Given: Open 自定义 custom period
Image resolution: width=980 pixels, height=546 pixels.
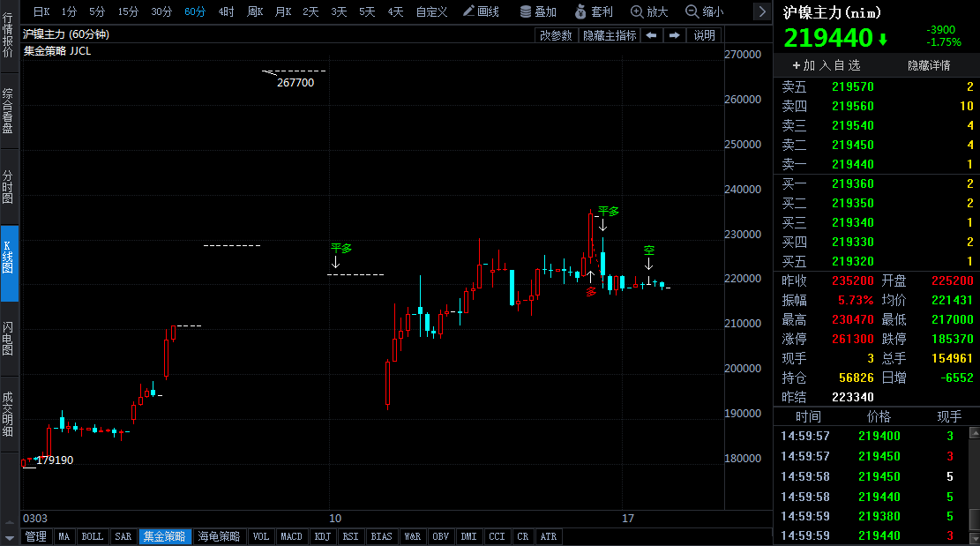Looking at the screenshot, I should [x=432, y=11].
